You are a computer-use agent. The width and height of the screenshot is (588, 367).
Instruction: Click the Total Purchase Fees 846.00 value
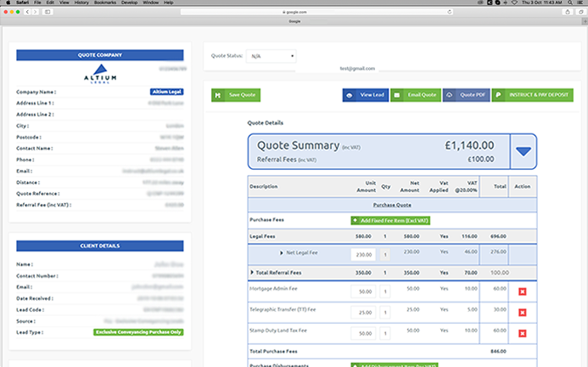[x=498, y=351]
